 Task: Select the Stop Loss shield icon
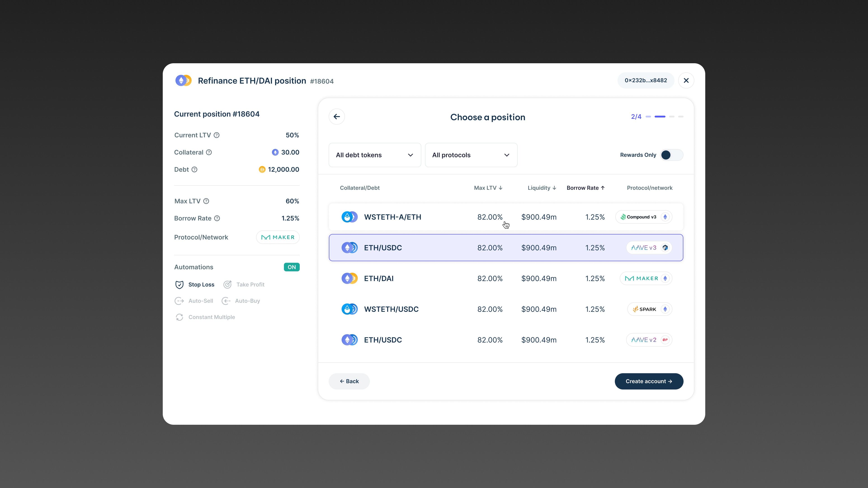click(179, 285)
